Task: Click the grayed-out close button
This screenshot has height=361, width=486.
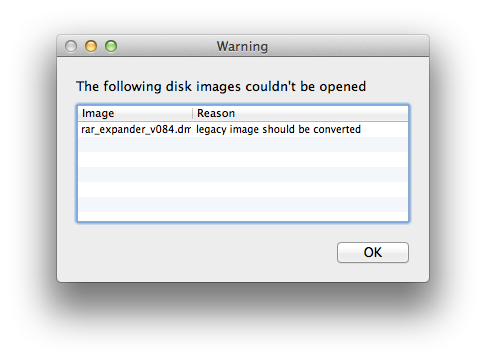Action: pos(71,46)
